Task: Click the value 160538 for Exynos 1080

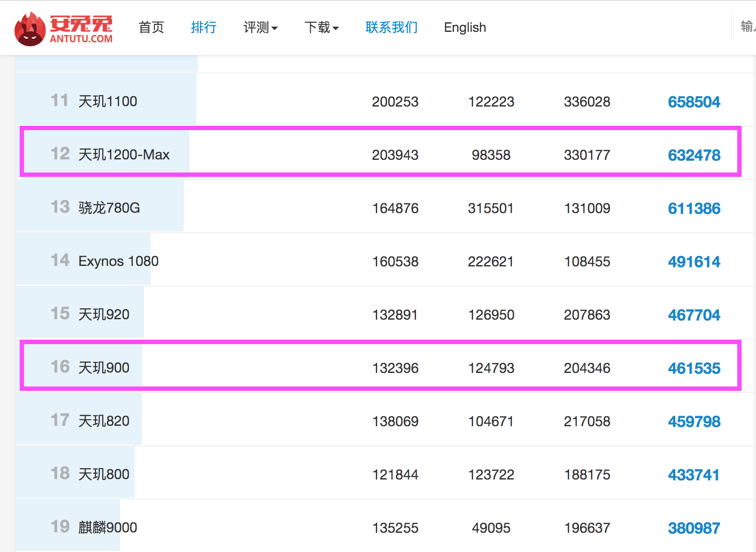Action: click(395, 262)
